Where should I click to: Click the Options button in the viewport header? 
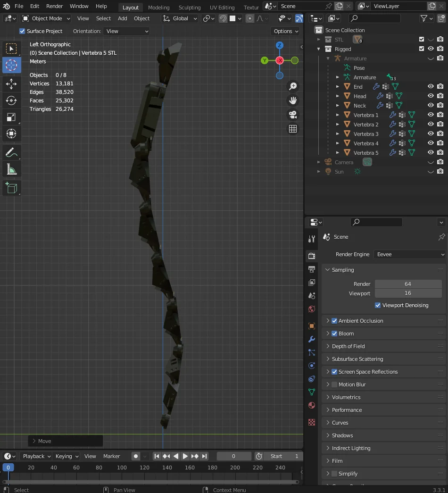285,31
